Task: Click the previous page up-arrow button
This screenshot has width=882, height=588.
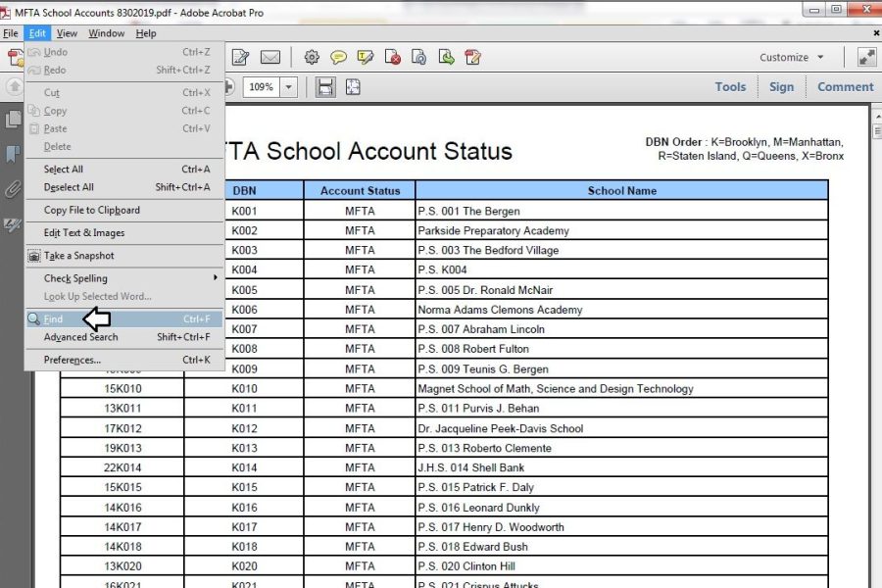Action: coord(14,86)
